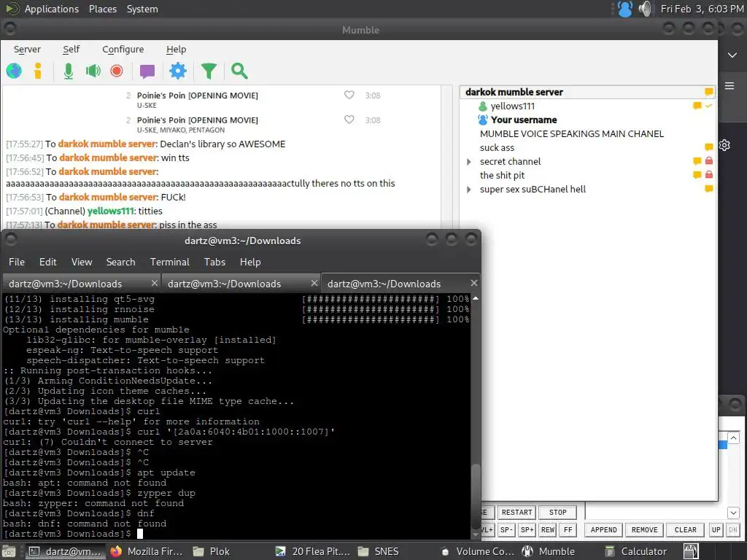
Task: Open terminal View menu
Action: click(x=82, y=262)
